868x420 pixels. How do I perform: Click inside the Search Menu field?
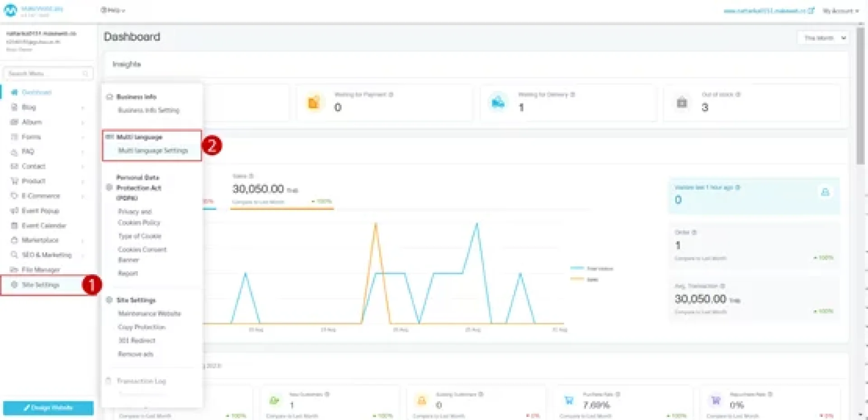click(43, 73)
